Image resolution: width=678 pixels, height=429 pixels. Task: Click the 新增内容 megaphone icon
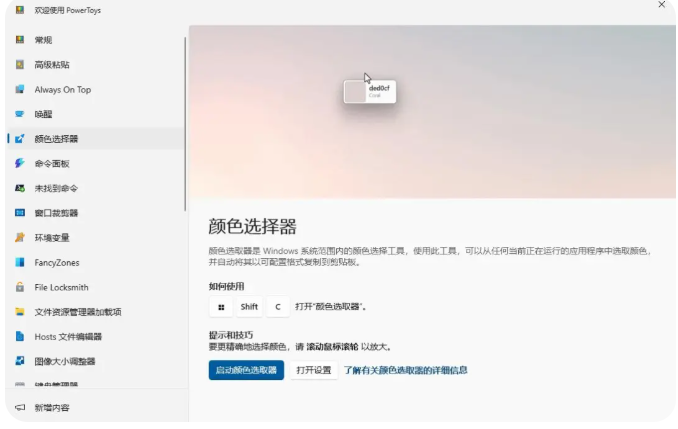coord(20,407)
